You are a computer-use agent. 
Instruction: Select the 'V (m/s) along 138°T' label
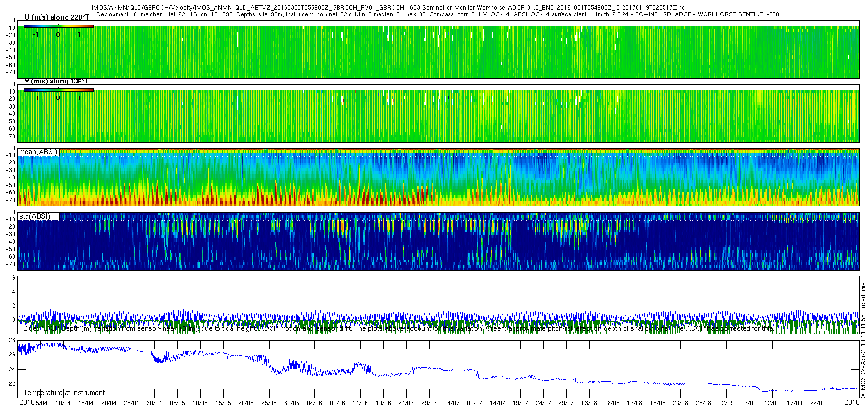click(x=56, y=81)
